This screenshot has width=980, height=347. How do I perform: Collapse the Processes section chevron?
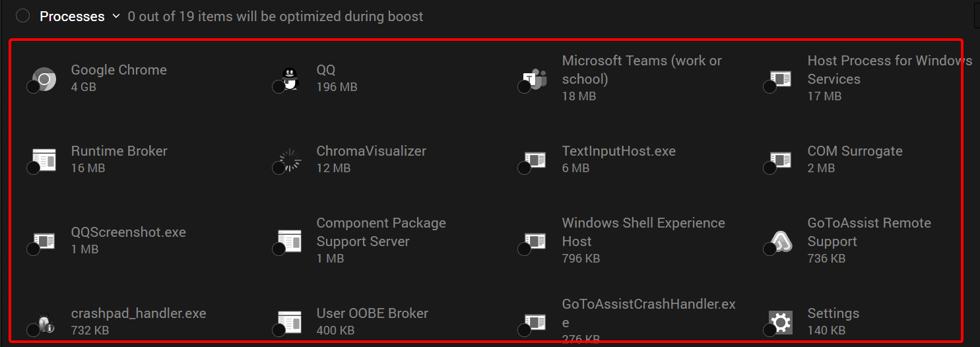(116, 16)
